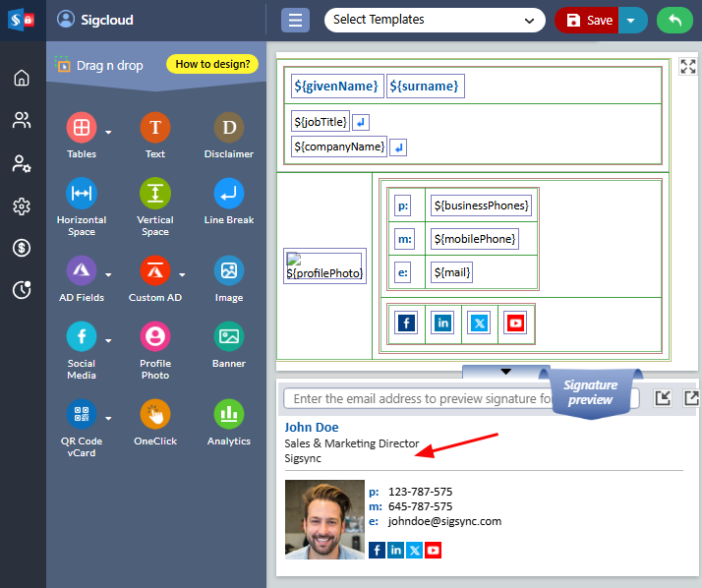The image size is (702, 588).
Task: Expand the Select Templates dropdown
Action: (x=435, y=20)
